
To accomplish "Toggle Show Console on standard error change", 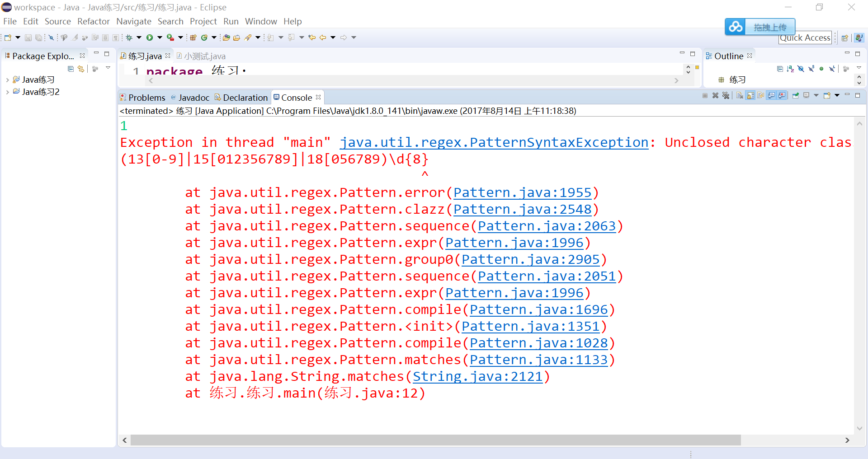I will click(x=782, y=95).
